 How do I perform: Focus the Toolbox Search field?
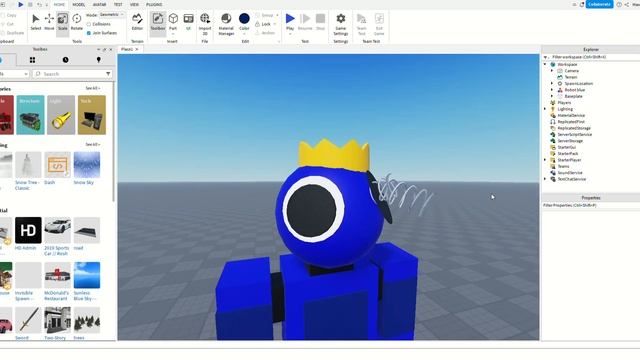click(72, 74)
